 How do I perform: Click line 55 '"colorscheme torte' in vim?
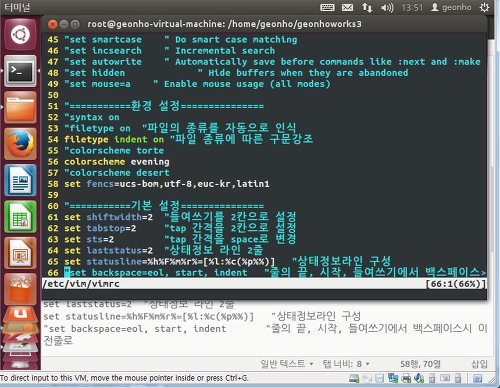click(114, 151)
